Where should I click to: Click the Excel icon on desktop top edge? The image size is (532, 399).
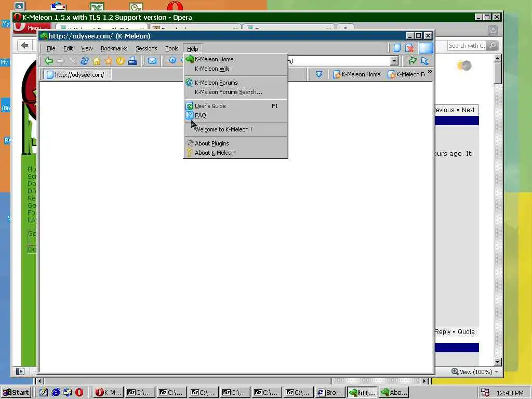tap(97, 6)
